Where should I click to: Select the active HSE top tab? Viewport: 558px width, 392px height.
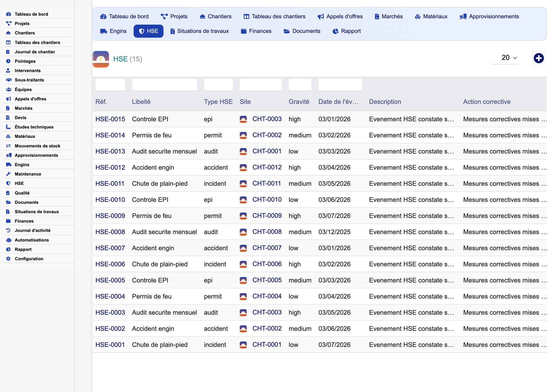click(x=149, y=31)
